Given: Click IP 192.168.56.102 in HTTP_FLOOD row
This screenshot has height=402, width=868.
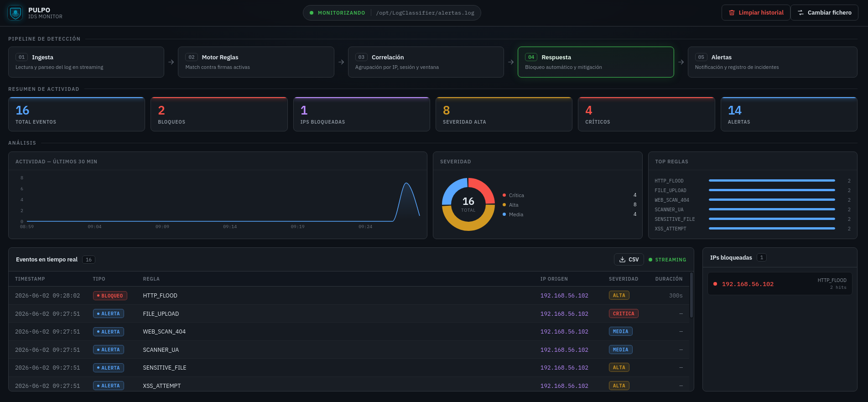Looking at the screenshot, I should (564, 296).
